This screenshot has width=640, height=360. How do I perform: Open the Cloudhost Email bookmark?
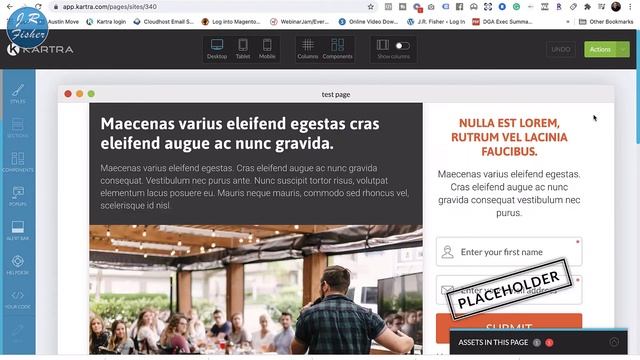pyautogui.click(x=164, y=22)
